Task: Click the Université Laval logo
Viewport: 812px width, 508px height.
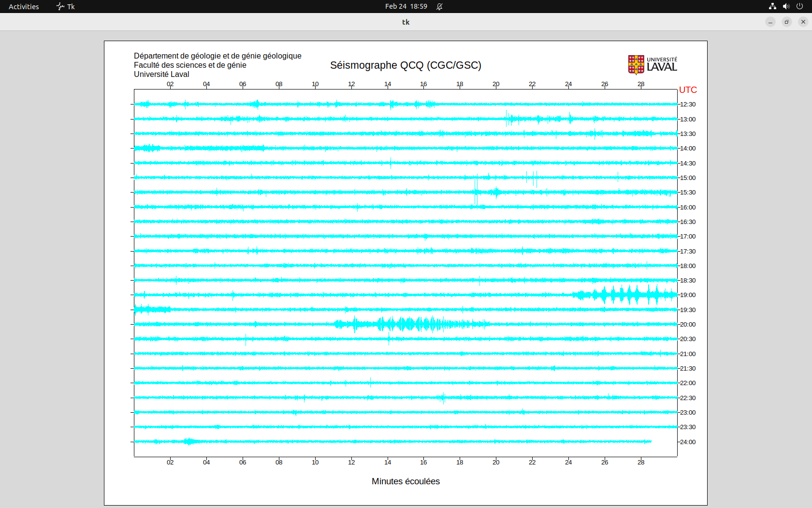Action: point(652,64)
